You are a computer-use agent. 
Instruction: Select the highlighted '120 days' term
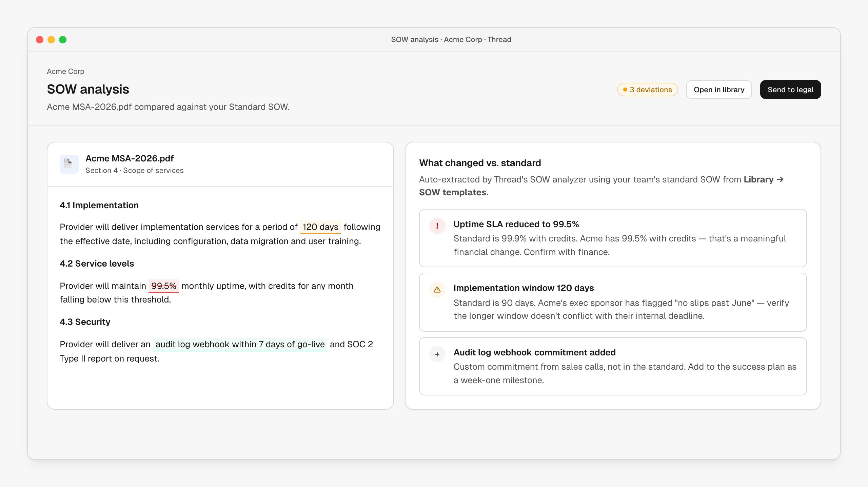tap(320, 227)
